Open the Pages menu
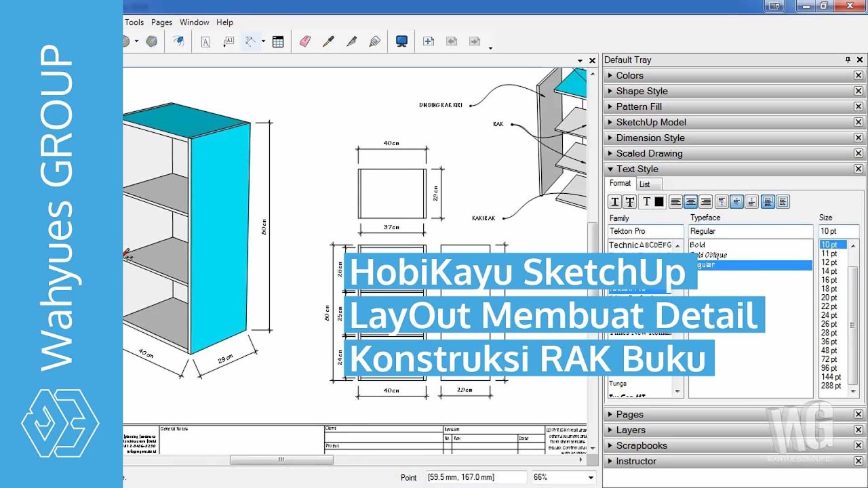 (161, 22)
